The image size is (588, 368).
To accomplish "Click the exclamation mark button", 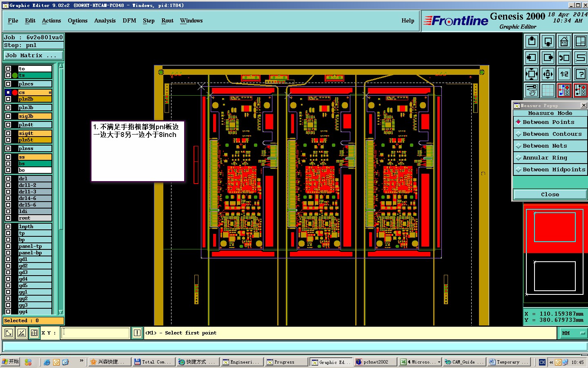I will tap(137, 333).
